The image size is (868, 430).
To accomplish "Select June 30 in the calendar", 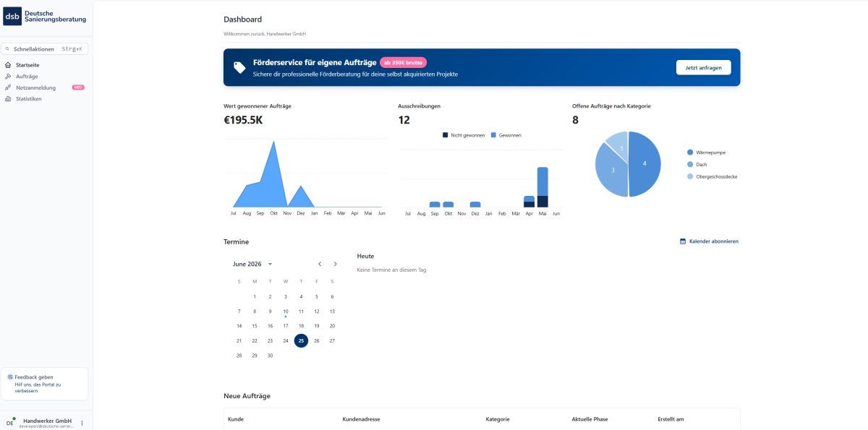I will click(x=270, y=356).
